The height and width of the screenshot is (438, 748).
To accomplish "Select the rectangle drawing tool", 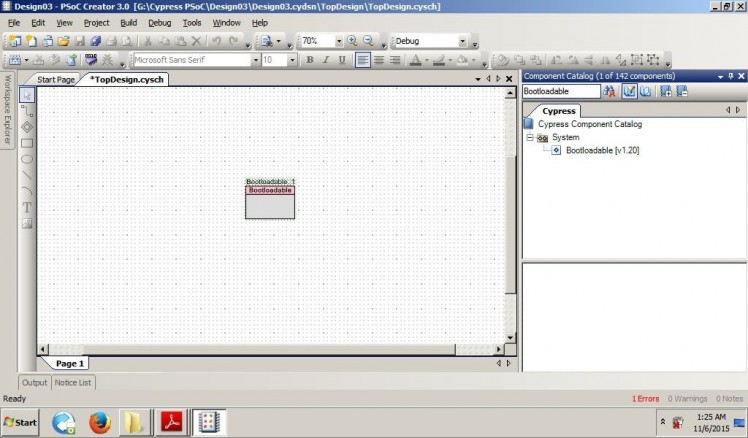I will click(27, 143).
